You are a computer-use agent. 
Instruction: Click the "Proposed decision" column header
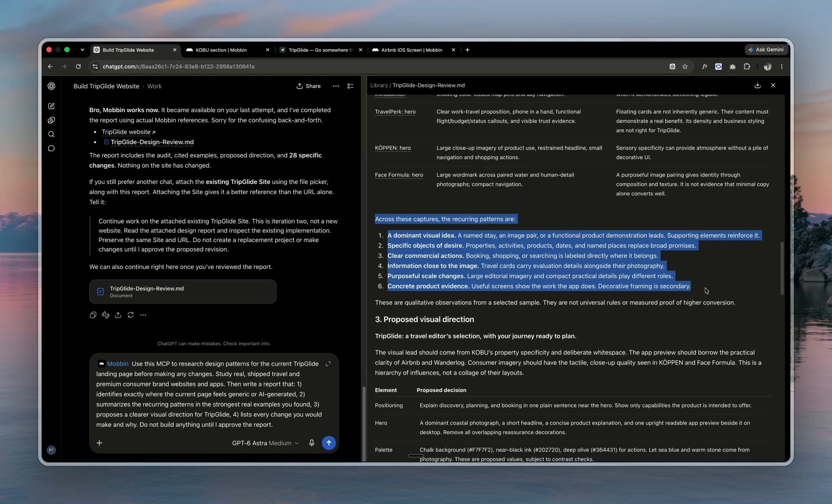point(441,390)
